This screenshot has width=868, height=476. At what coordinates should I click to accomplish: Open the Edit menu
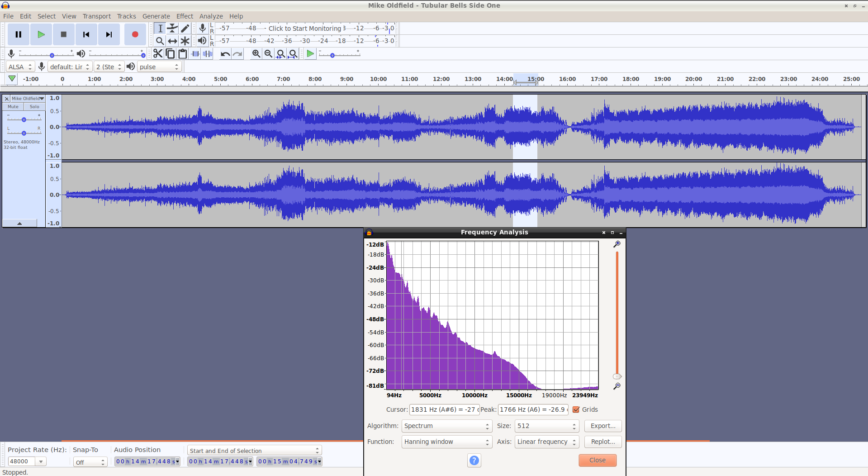click(x=25, y=16)
